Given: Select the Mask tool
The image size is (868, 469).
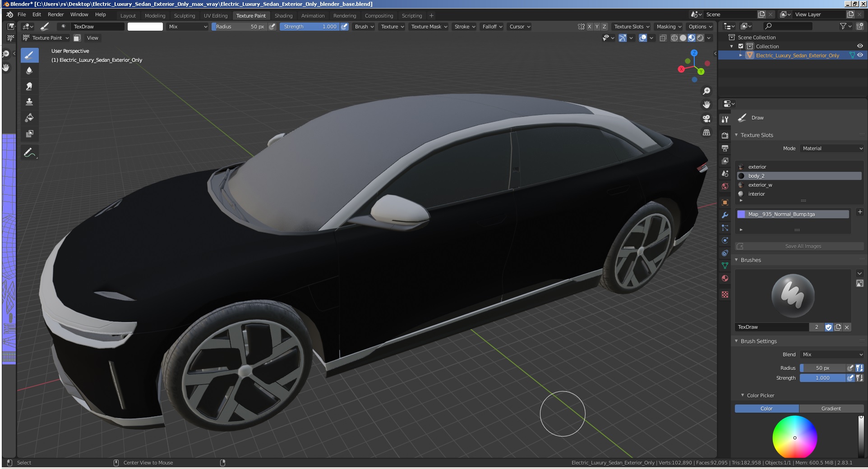Looking at the screenshot, I should click(29, 133).
